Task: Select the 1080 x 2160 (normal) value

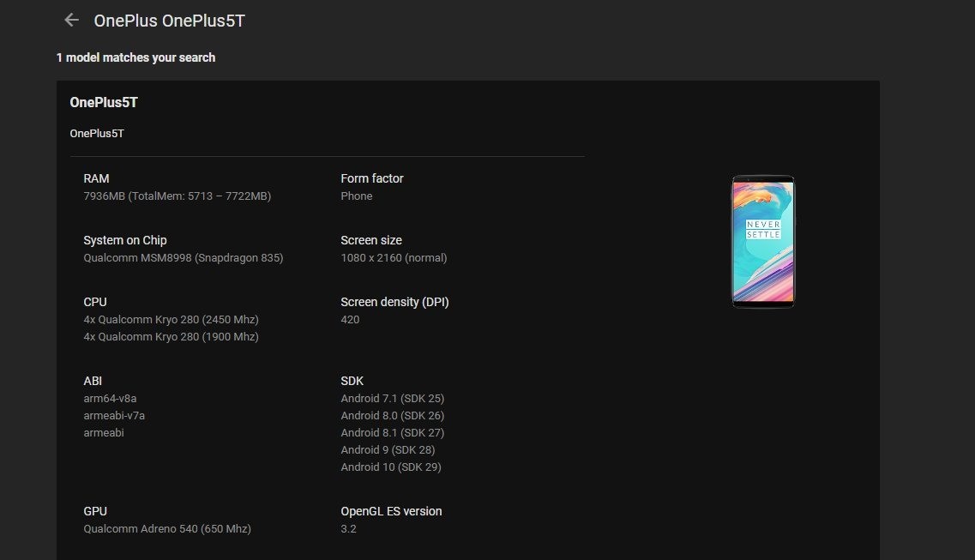Action: pos(394,257)
